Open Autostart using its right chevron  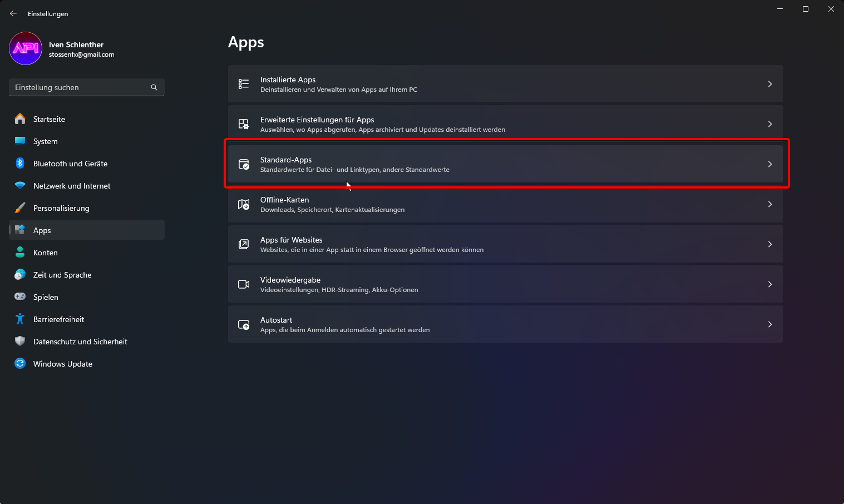770,324
